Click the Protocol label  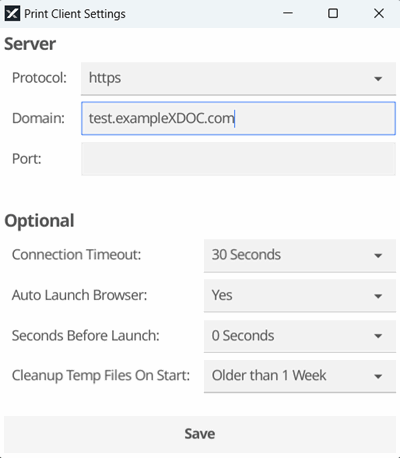tap(39, 78)
